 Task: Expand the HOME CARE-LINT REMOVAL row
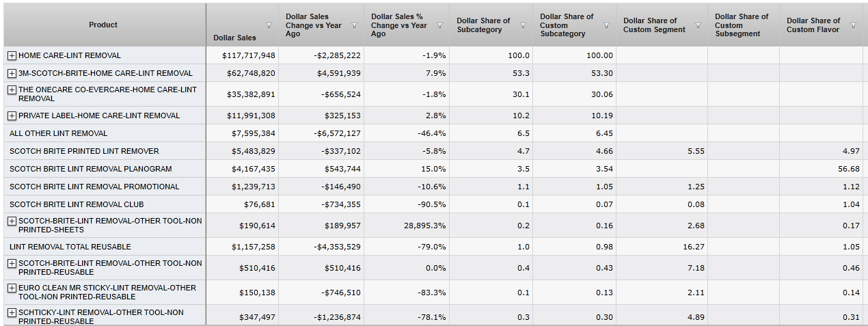pos(12,55)
